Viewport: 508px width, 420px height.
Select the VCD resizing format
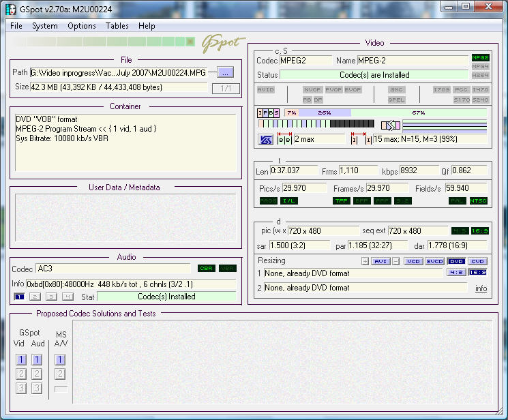[x=413, y=261]
